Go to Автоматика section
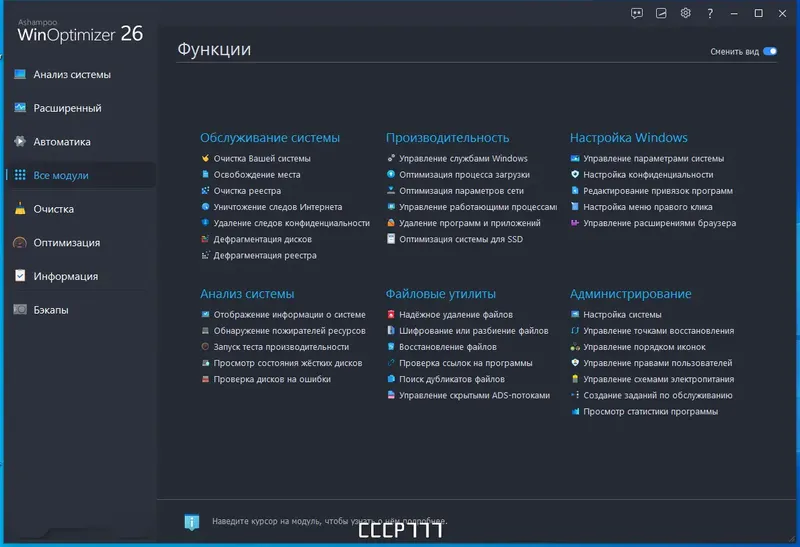The width and height of the screenshot is (800, 547). point(62,142)
